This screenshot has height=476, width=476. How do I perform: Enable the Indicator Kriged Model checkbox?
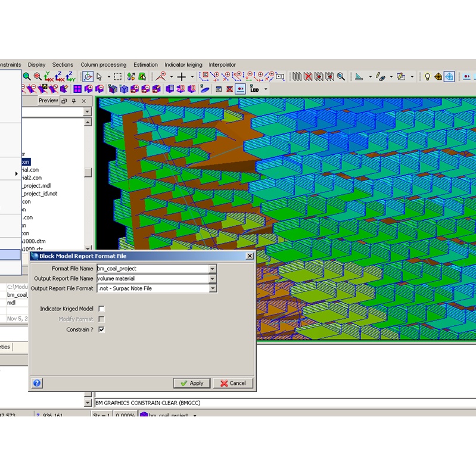(x=101, y=309)
